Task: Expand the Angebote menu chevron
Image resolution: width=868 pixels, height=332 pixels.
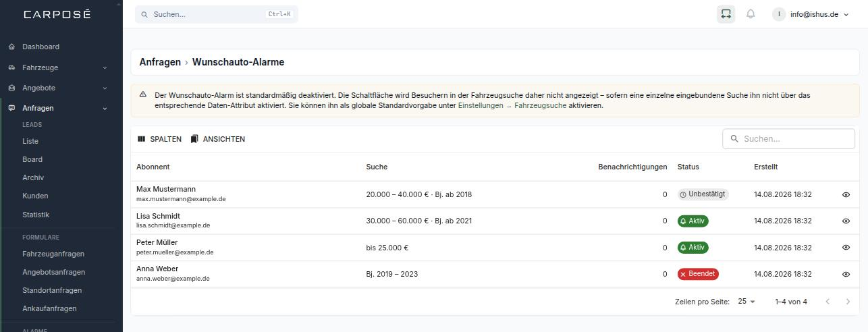Action: pos(105,88)
